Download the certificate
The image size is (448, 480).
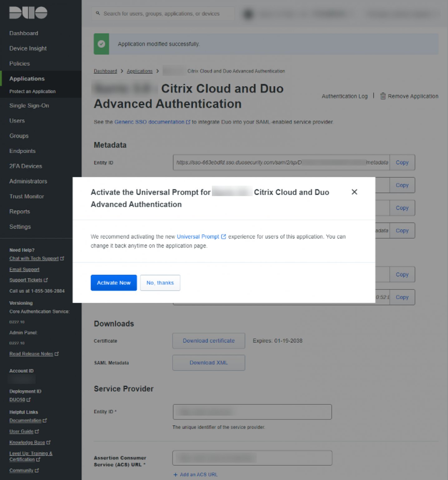(209, 341)
